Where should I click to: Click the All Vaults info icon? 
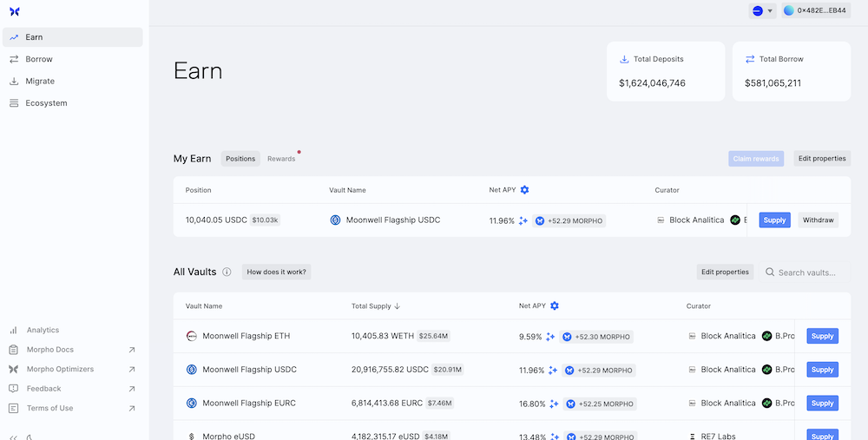[x=227, y=272]
